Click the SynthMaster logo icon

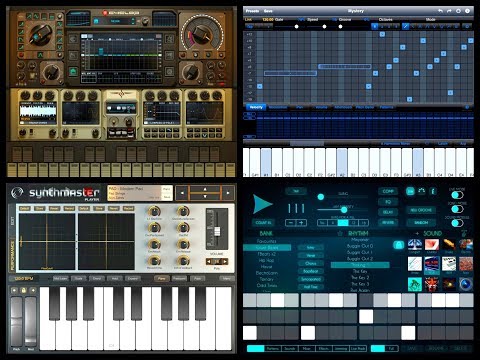click(17, 192)
